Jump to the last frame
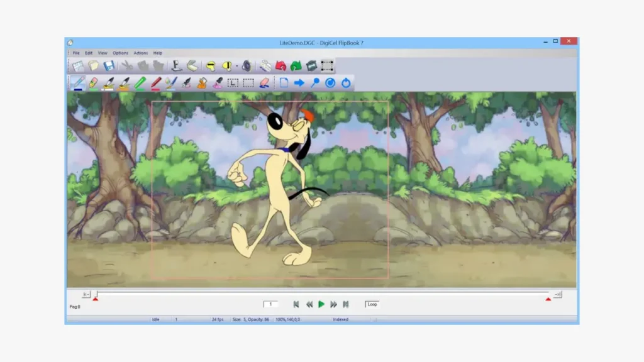Viewport: 644px width, 362px height. pos(346,304)
